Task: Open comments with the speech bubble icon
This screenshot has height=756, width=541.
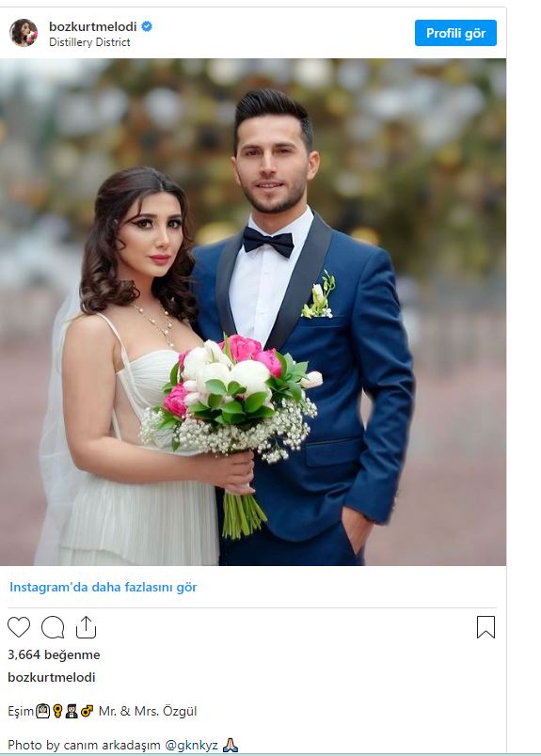Action: coord(53,627)
